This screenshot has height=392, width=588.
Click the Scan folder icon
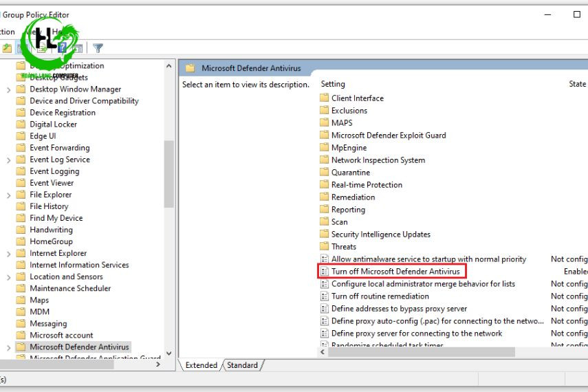click(325, 221)
